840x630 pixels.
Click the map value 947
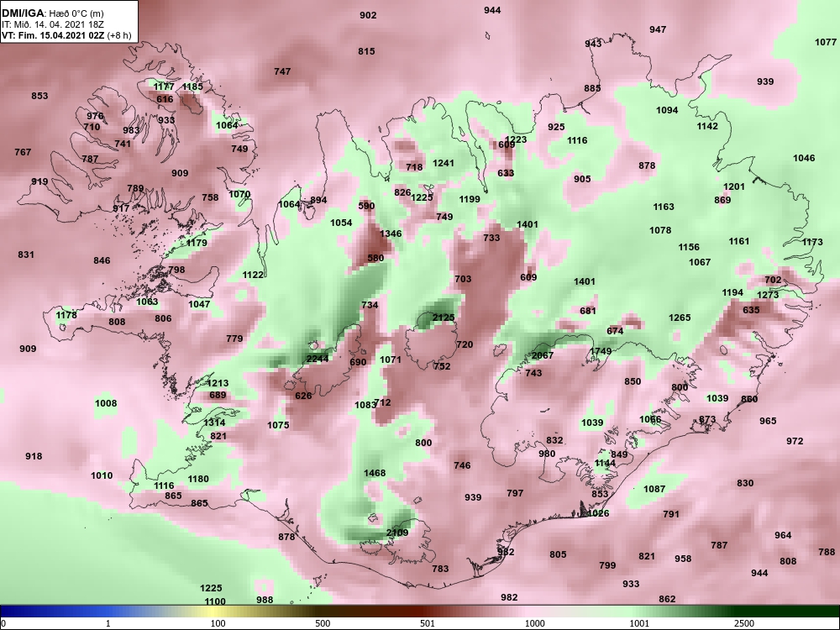pos(658,29)
